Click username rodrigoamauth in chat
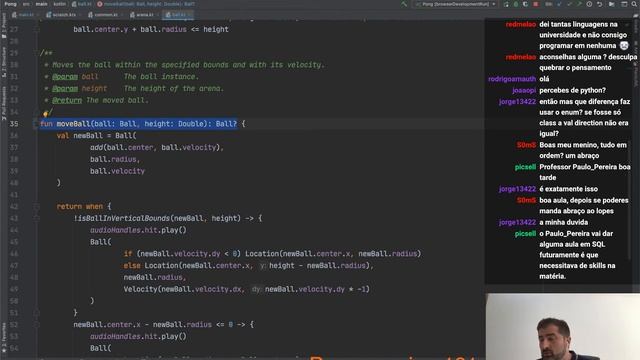This screenshot has width=640, height=360. [512, 79]
